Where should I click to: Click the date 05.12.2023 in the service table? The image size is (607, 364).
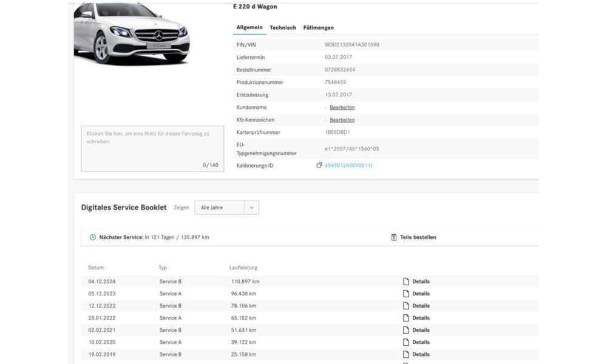[x=102, y=294]
